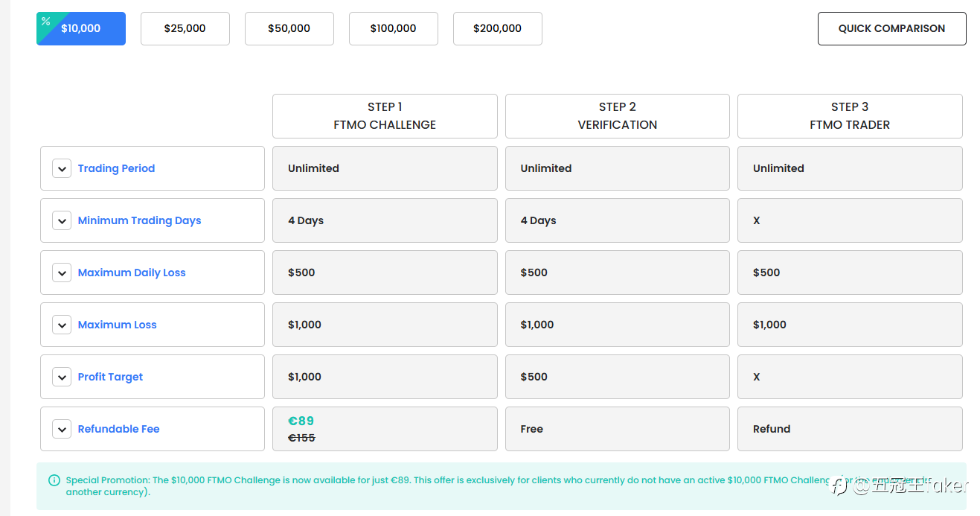Expand the Trading Period chevron

coord(62,168)
